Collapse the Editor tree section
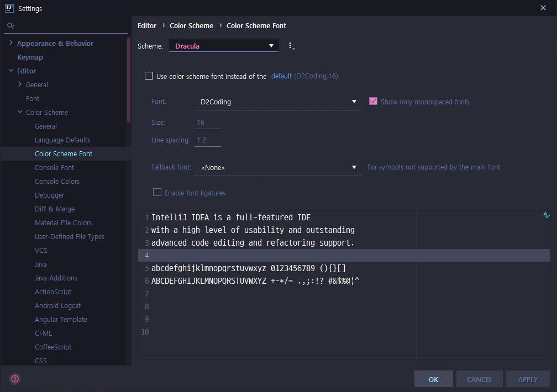The height and width of the screenshot is (392, 557). click(11, 71)
